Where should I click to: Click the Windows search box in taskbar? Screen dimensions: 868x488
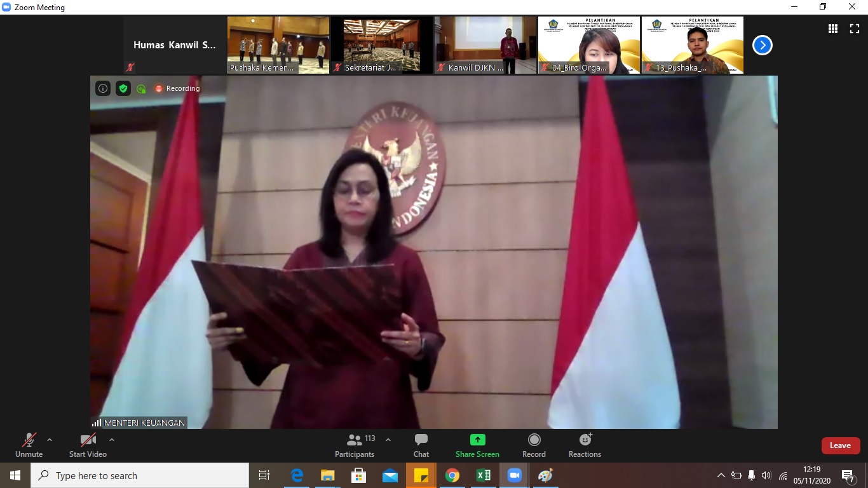(140, 475)
